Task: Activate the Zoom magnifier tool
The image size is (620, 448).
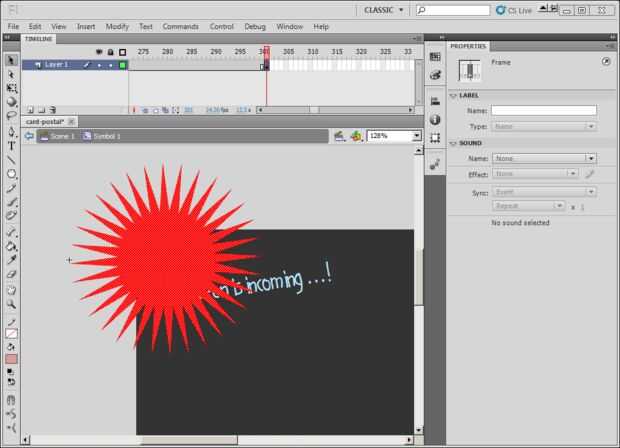Action: click(11, 303)
